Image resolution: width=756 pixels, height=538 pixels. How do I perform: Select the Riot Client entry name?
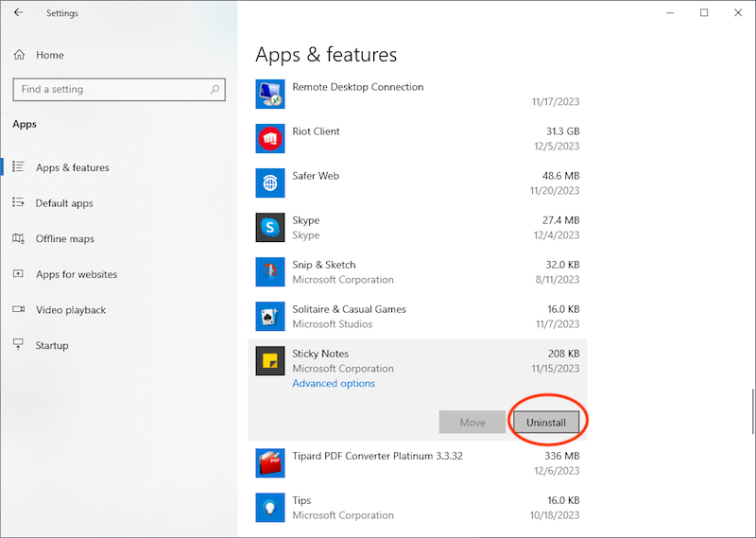click(x=316, y=131)
